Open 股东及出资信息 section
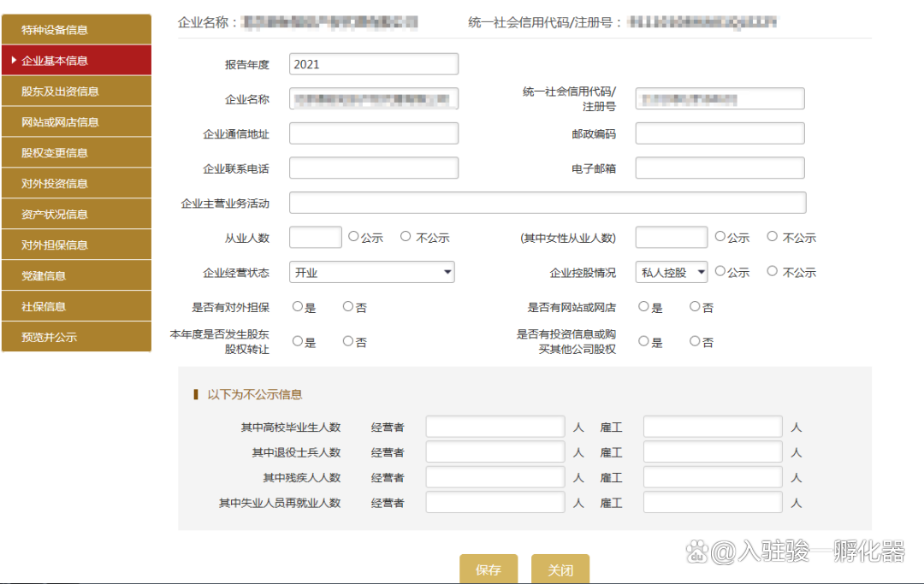Image resolution: width=924 pixels, height=584 pixels. [77, 91]
